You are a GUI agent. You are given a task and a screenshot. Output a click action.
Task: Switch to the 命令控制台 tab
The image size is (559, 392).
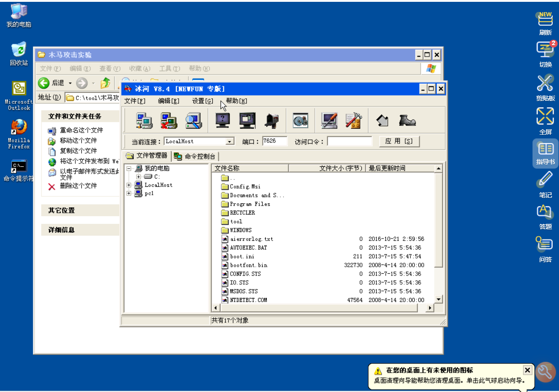click(x=195, y=156)
